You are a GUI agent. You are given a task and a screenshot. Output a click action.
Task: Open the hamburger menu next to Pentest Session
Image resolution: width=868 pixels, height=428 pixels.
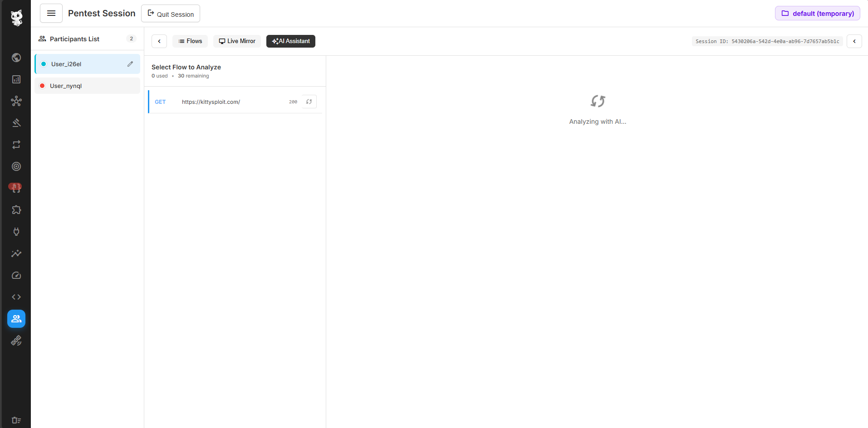[51, 13]
